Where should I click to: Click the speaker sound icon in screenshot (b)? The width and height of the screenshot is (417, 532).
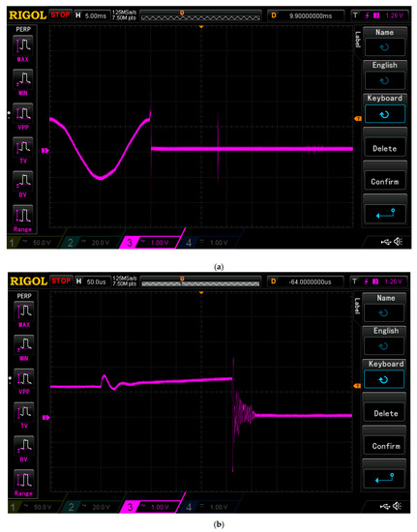pyautogui.click(x=398, y=506)
